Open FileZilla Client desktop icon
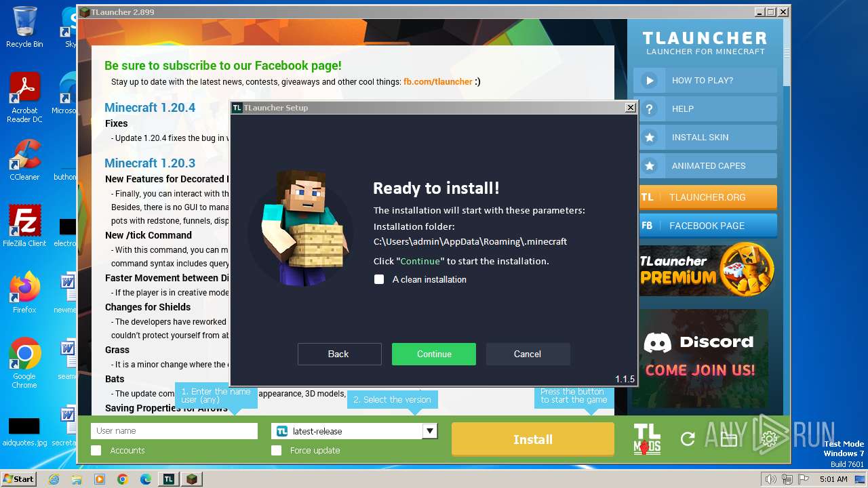Screen dimensions: 868x488 24,226
